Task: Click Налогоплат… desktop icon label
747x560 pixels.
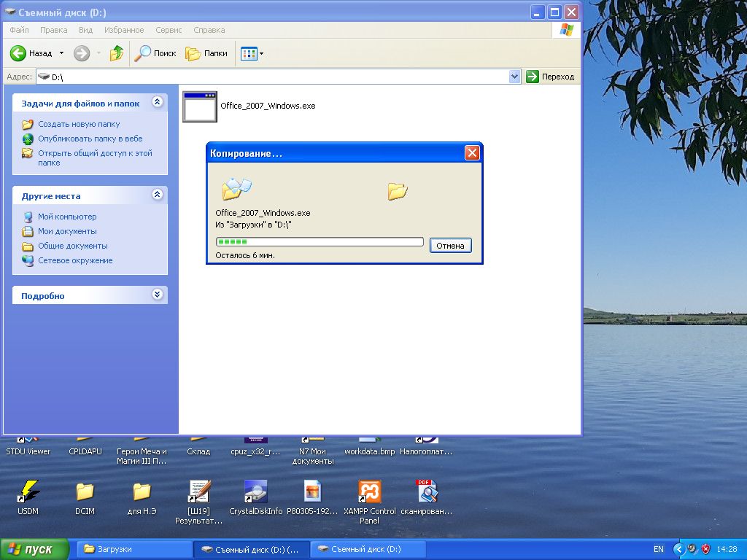Action: [x=426, y=451]
